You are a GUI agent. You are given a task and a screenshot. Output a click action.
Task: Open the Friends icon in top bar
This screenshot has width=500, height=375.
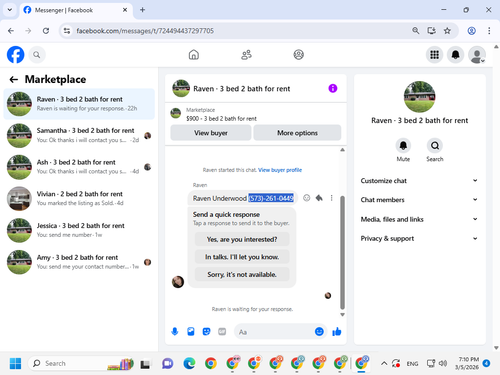coord(246,54)
